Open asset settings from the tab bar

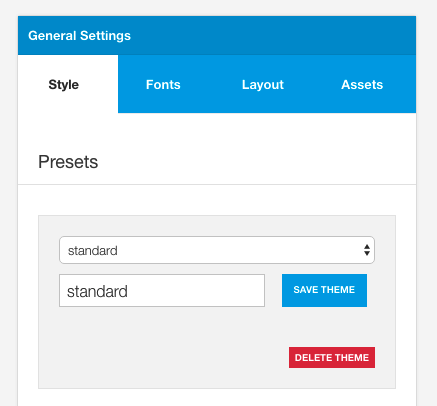tap(362, 84)
